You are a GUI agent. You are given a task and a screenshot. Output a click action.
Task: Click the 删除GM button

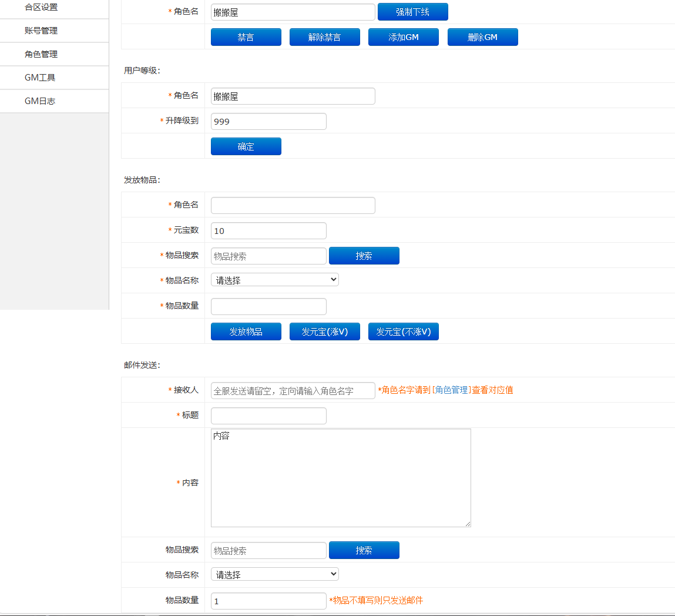click(482, 37)
